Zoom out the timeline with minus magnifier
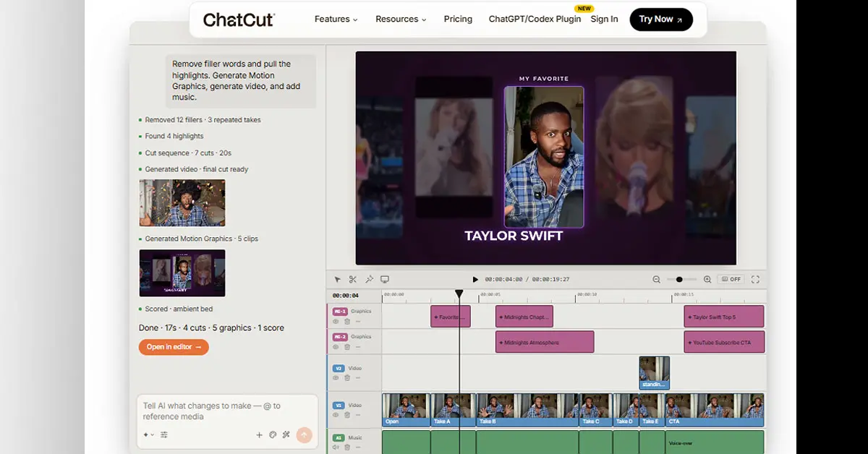Viewport: 868px width, 454px height. pyautogui.click(x=657, y=279)
